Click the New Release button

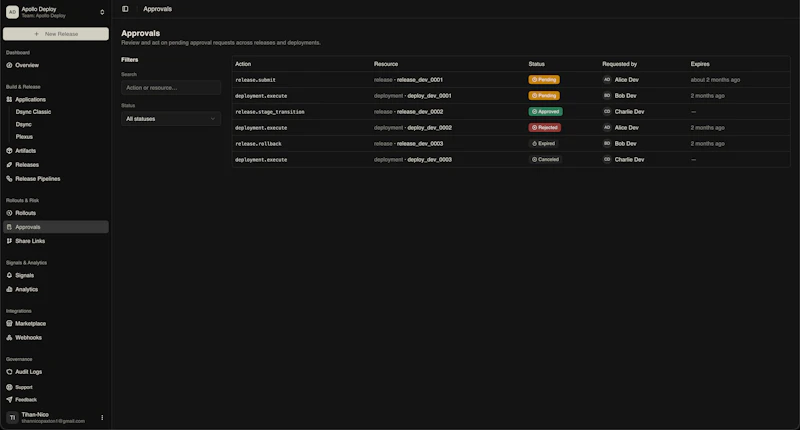(56, 34)
